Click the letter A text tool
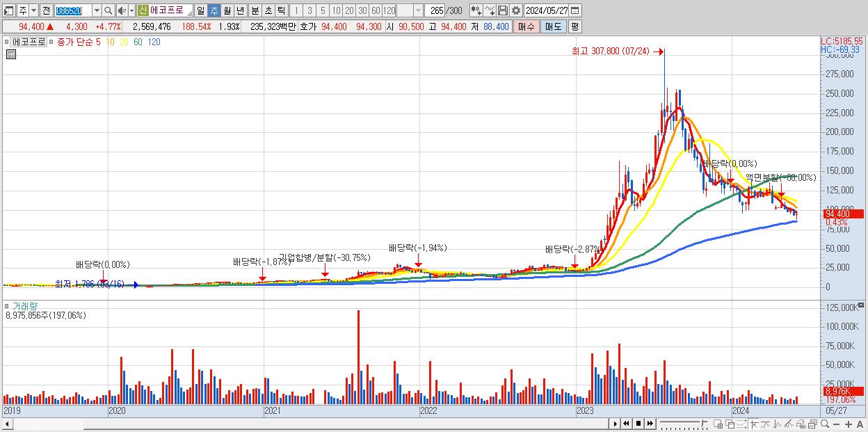 pyautogui.click(x=860, y=424)
